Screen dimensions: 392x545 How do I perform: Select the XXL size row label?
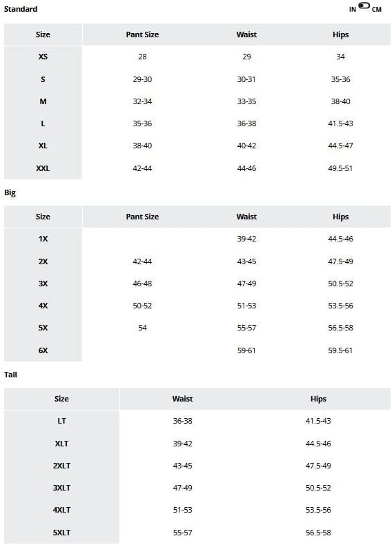(43, 168)
